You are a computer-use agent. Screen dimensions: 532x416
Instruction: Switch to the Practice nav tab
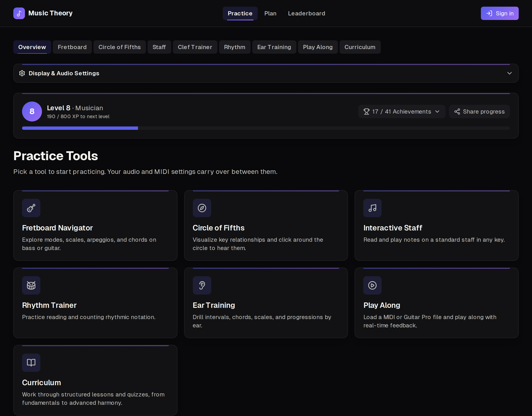[240, 13]
